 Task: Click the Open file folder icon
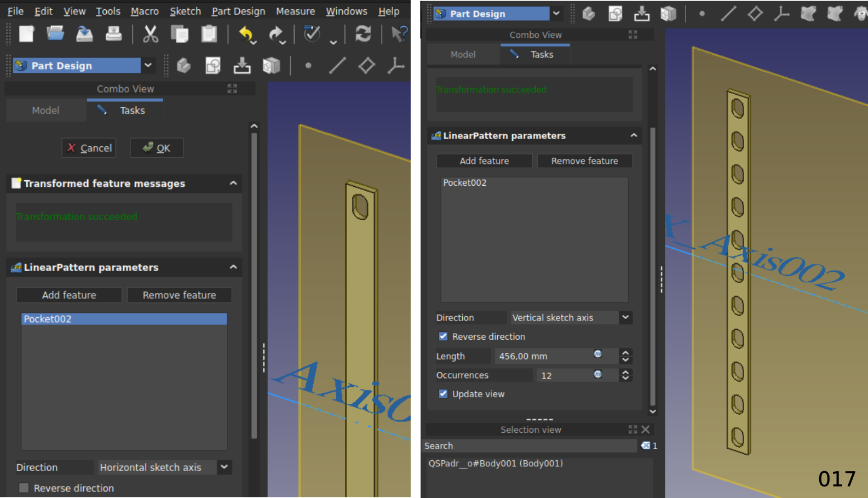[55, 34]
